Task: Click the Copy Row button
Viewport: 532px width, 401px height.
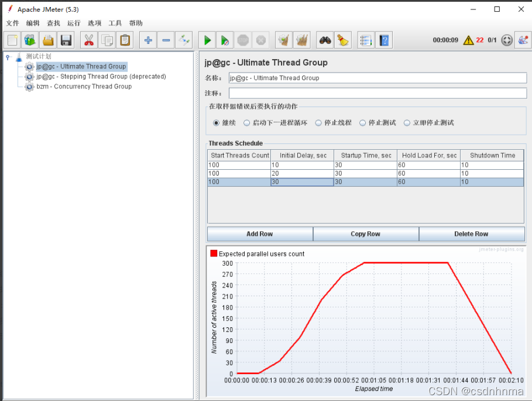Action: point(366,234)
